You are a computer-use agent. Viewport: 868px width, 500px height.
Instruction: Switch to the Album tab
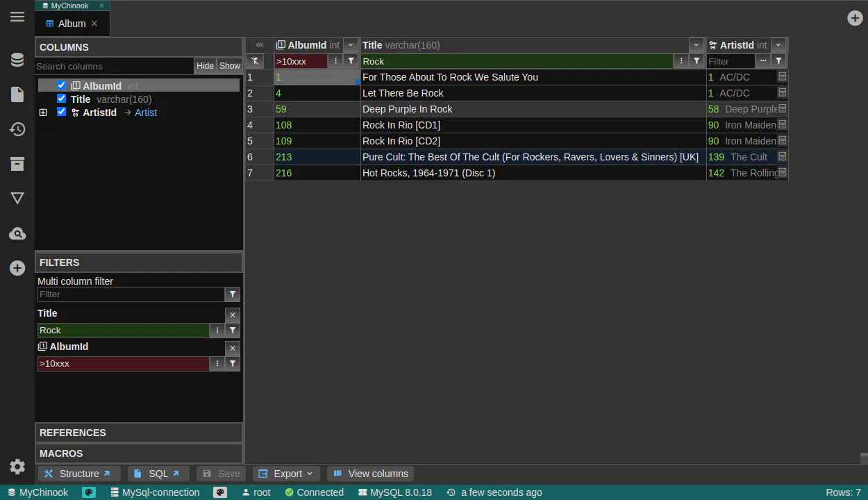tap(72, 24)
